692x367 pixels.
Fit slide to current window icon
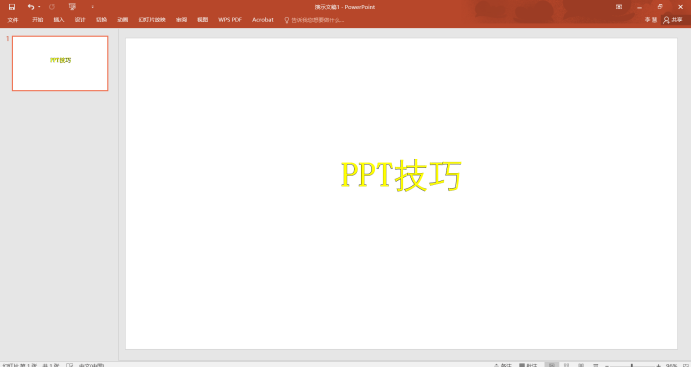click(x=685, y=365)
